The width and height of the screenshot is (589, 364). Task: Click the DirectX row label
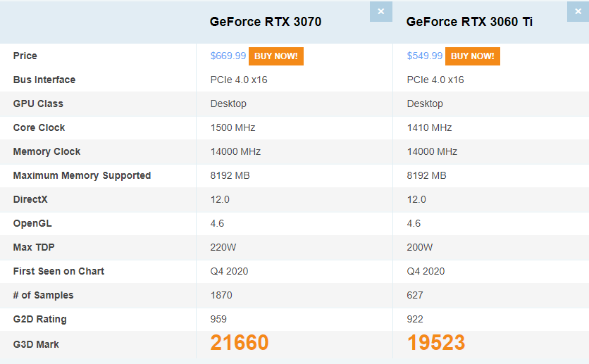[30, 200]
